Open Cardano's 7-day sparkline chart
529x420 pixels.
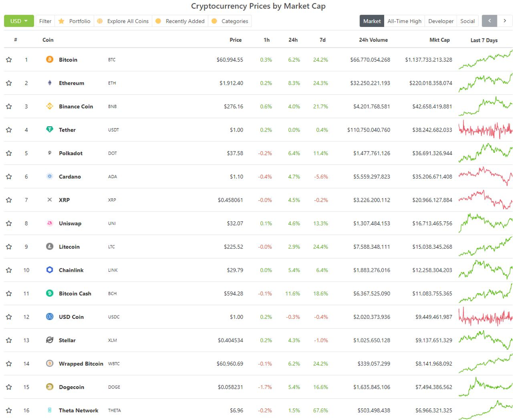[x=485, y=176]
